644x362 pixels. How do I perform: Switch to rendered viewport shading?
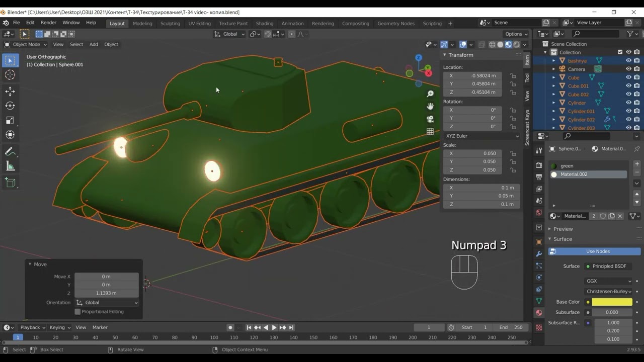pyautogui.click(x=517, y=45)
